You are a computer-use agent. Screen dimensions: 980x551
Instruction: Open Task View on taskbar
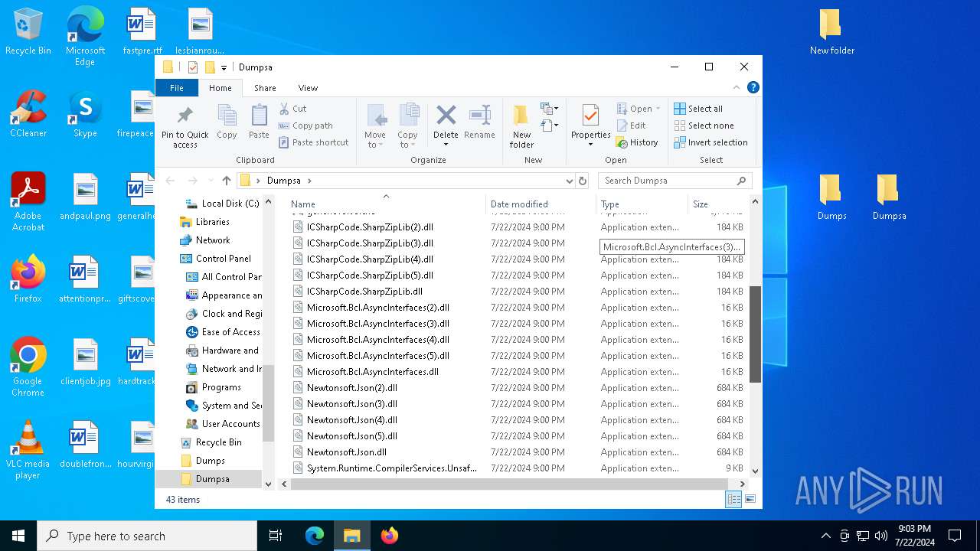[x=276, y=536]
